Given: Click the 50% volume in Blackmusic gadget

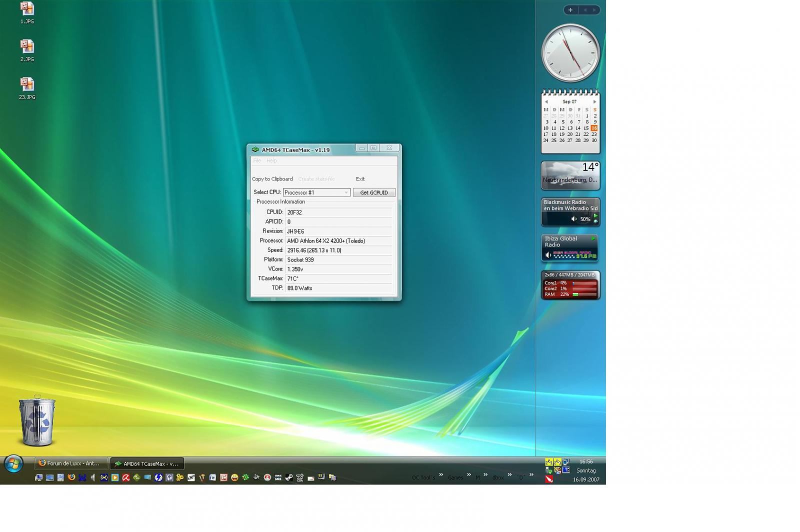Looking at the screenshot, I should (x=585, y=219).
